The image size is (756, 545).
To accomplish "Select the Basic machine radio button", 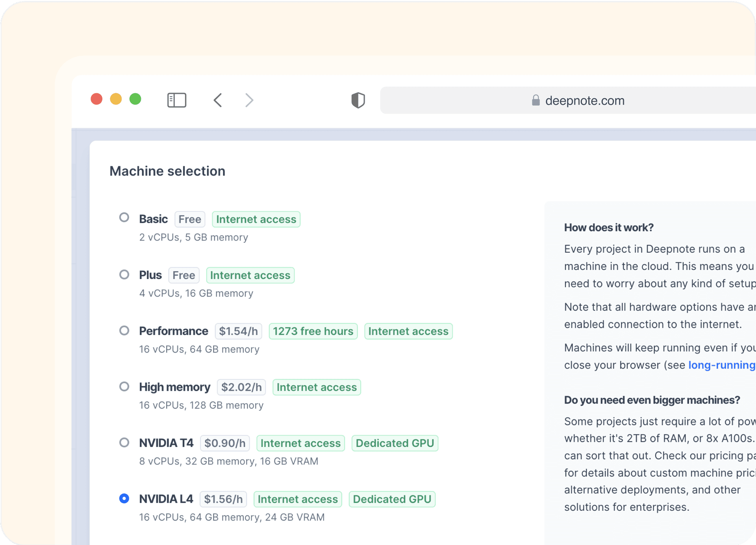I will [x=124, y=218].
